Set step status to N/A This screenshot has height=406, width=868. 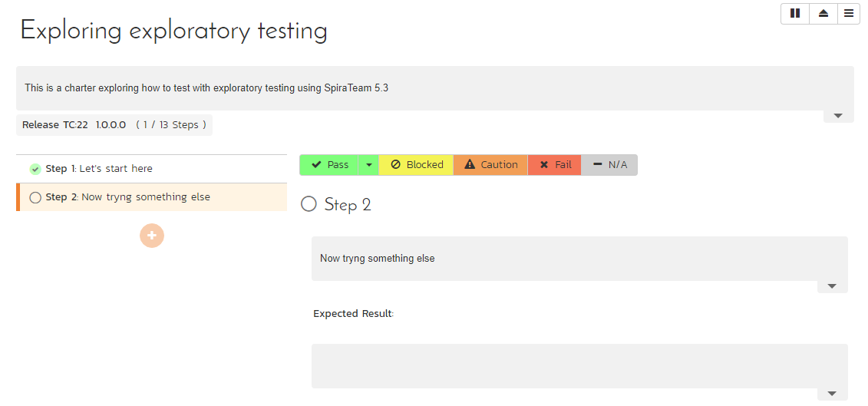click(609, 165)
